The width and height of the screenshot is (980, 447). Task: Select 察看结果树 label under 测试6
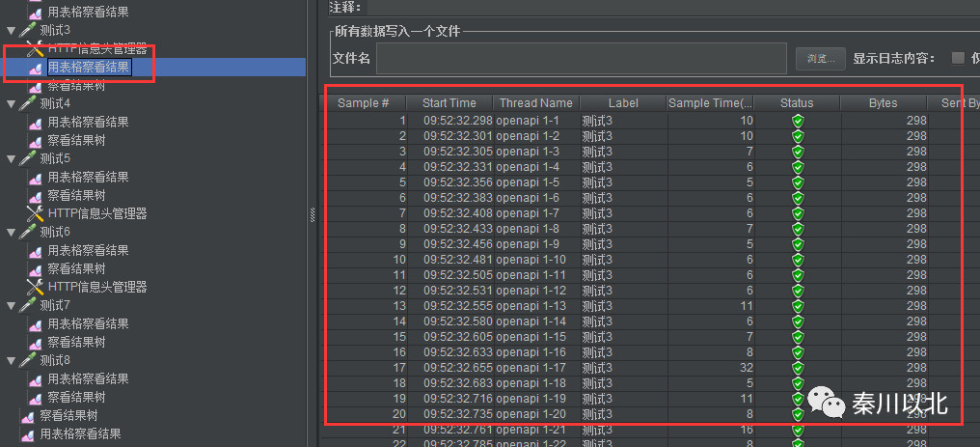[77, 268]
